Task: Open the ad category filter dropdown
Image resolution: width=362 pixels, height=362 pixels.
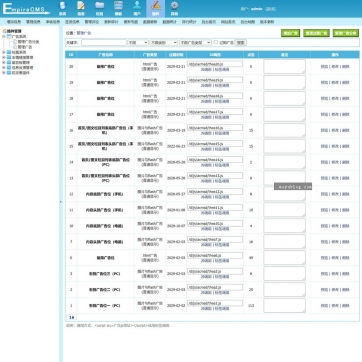Action: click(x=163, y=43)
